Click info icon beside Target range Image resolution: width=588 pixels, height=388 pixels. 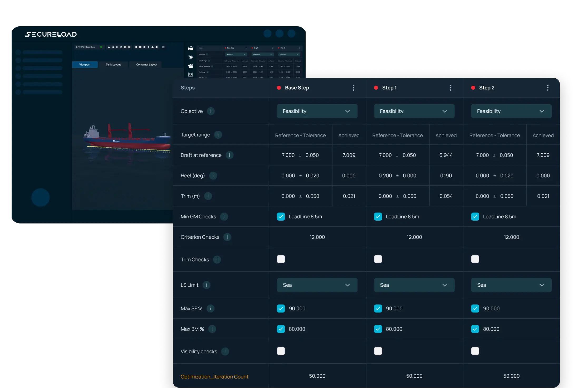click(218, 135)
